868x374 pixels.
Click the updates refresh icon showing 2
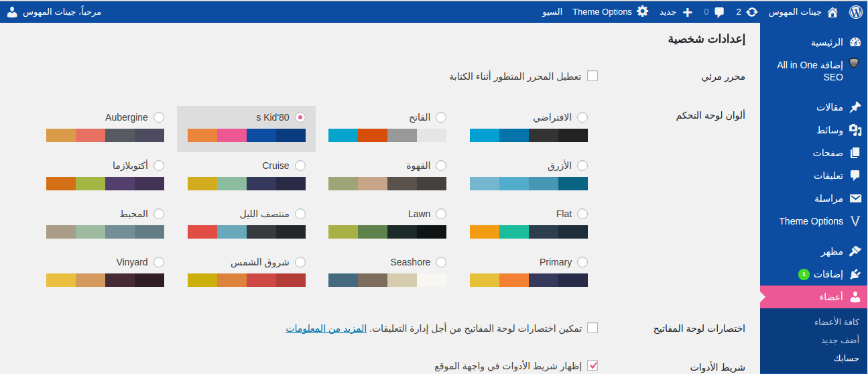click(x=752, y=11)
